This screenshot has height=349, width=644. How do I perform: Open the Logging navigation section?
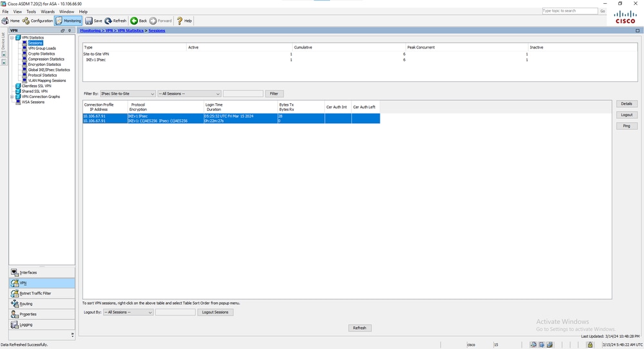click(x=42, y=324)
